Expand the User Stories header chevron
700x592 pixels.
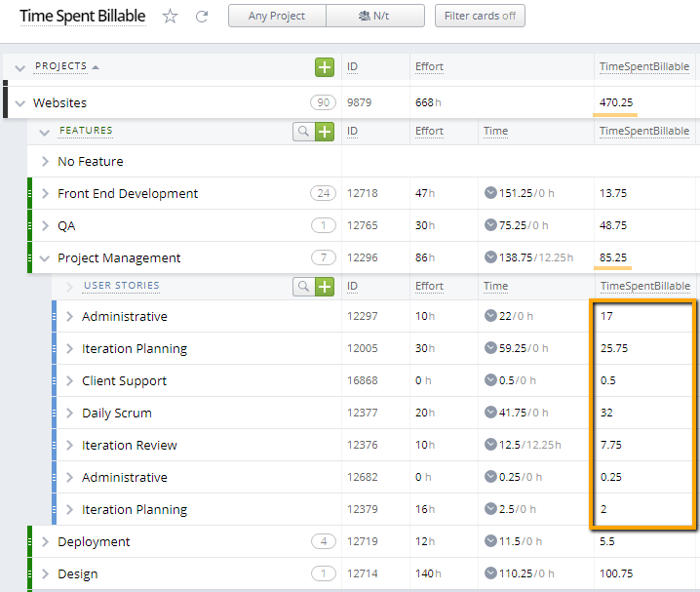(69, 286)
